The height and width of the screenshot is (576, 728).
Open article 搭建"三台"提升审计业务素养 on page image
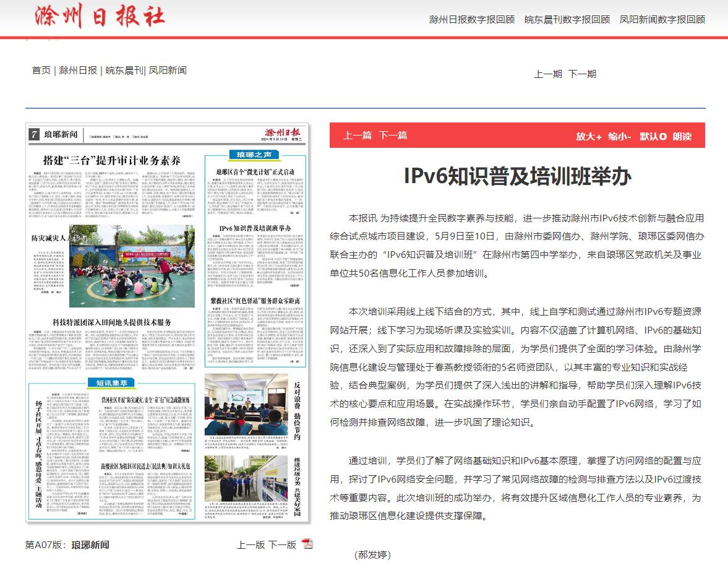point(111,161)
